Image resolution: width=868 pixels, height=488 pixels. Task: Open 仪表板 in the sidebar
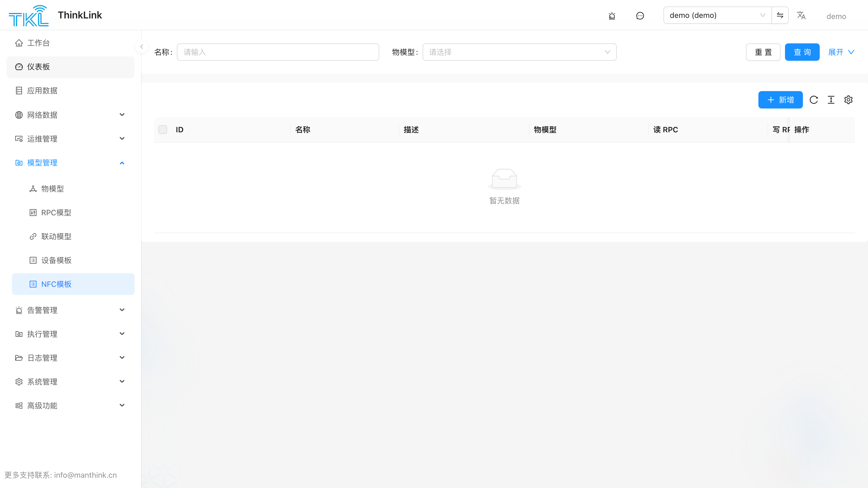click(x=71, y=67)
